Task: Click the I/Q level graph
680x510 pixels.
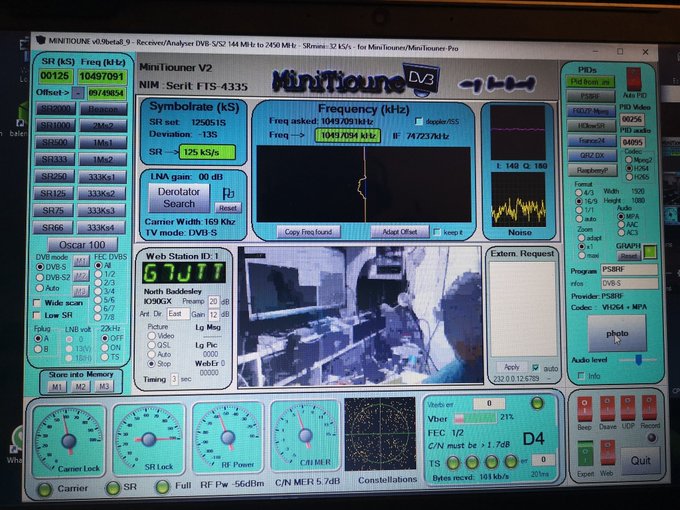Action: [x=518, y=134]
